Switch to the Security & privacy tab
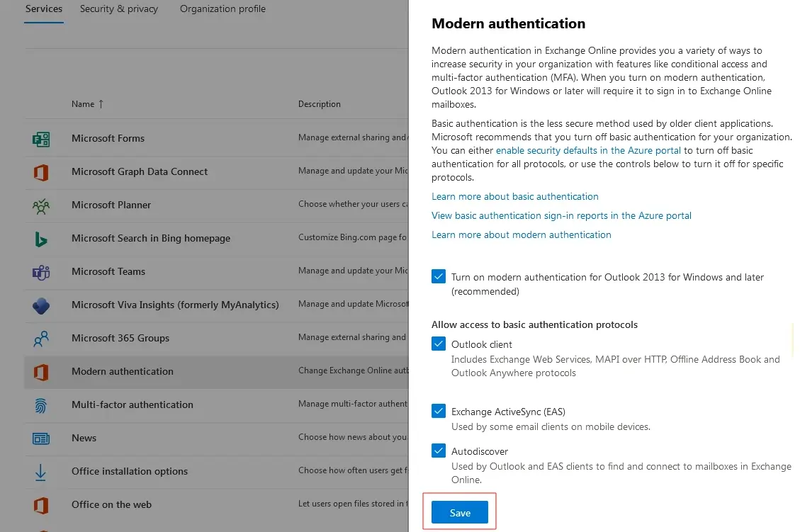 119,9
